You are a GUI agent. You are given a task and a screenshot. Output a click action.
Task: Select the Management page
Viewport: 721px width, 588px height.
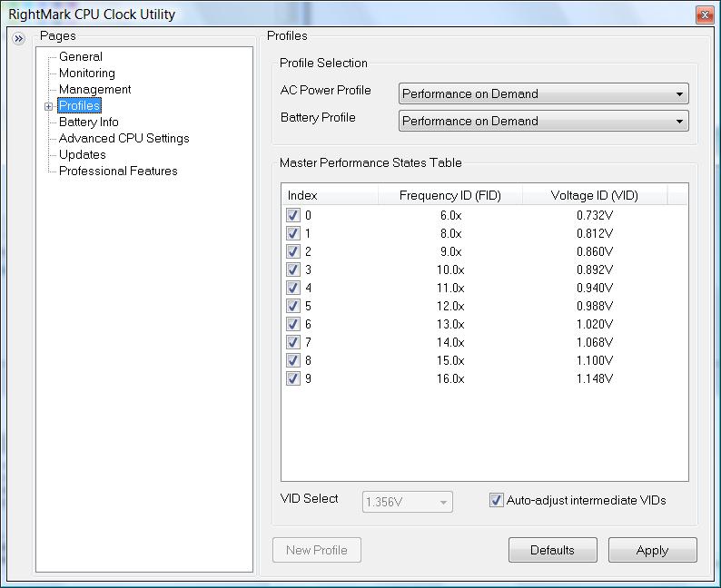click(x=94, y=89)
